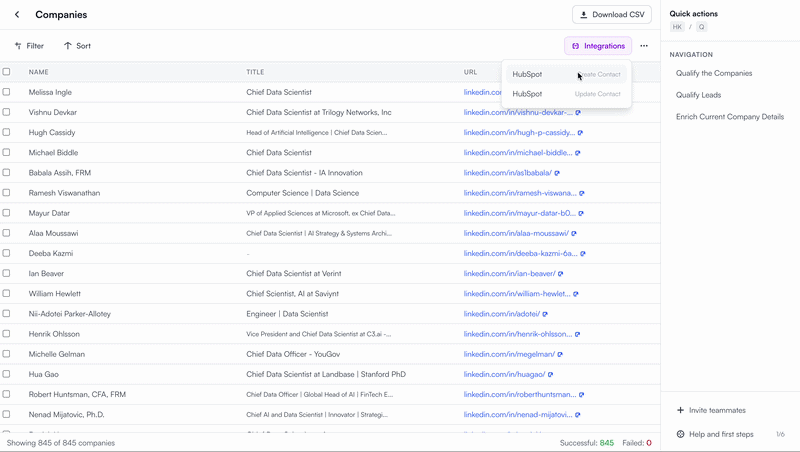Select the Deeba Kazmi row checkbox

pyautogui.click(x=6, y=253)
